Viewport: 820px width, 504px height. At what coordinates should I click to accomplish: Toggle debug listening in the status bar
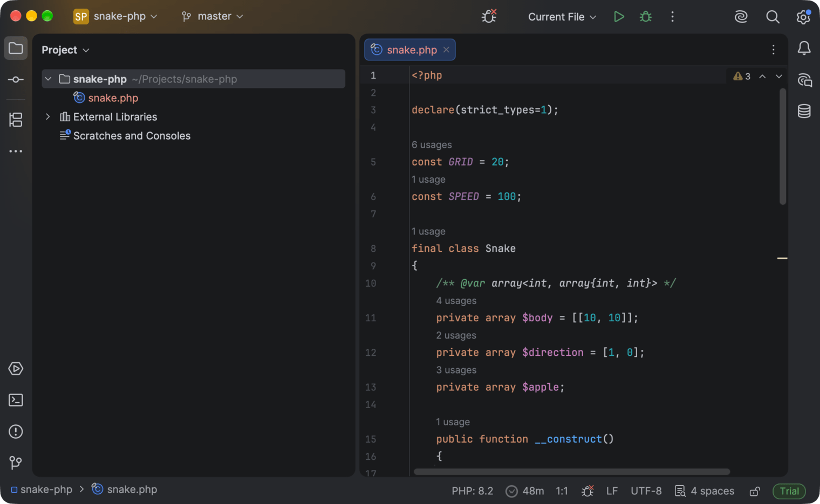(x=587, y=491)
